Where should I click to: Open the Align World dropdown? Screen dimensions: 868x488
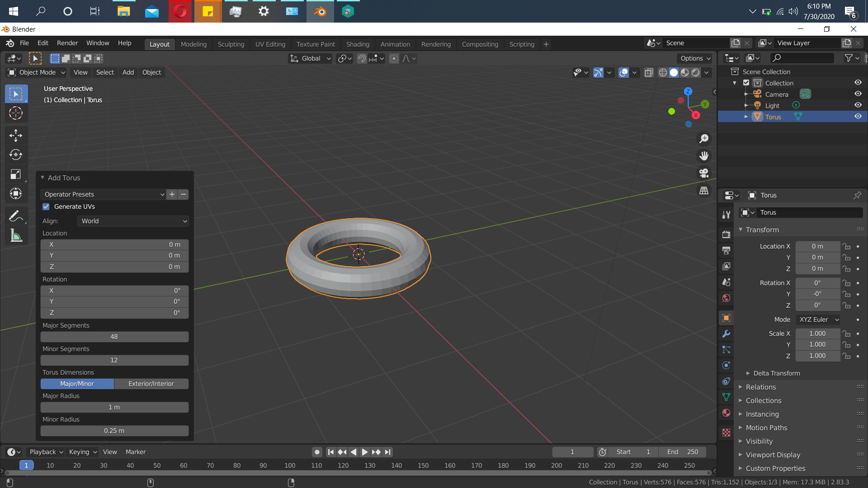[x=133, y=221]
